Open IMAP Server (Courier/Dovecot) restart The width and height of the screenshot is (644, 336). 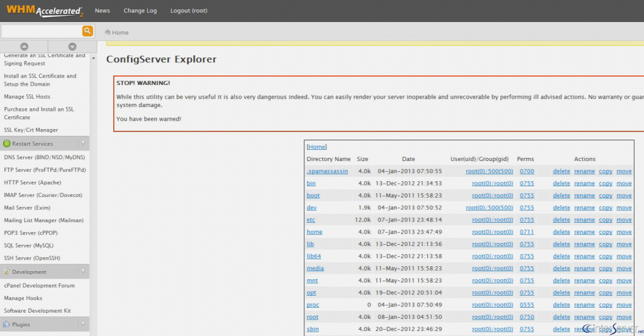pos(43,195)
